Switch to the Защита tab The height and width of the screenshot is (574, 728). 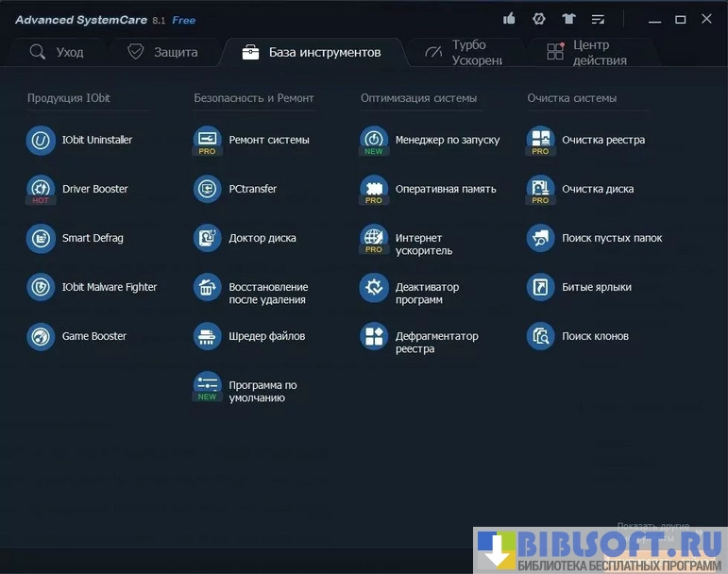[x=163, y=53]
